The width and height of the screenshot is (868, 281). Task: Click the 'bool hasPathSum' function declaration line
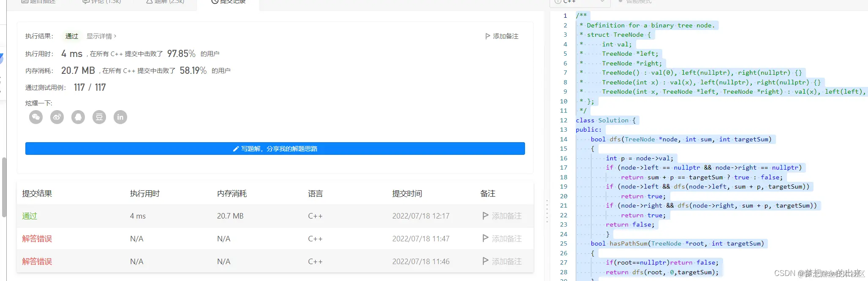coord(677,243)
